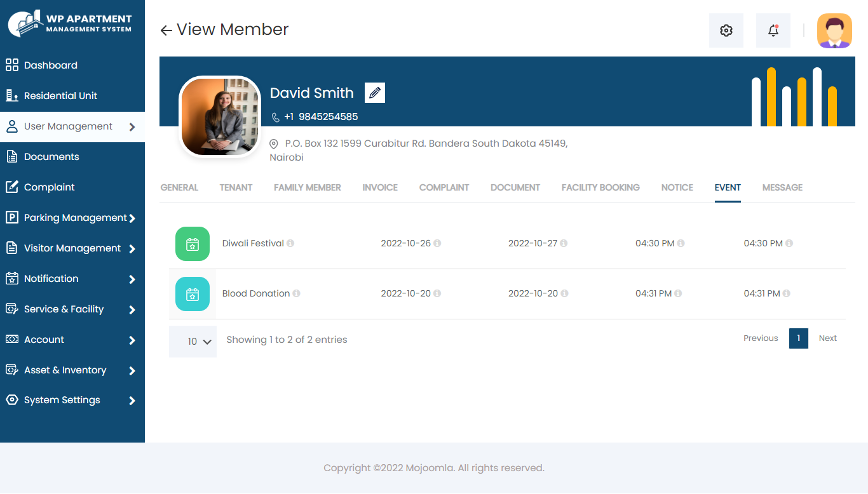Click David Smith's profile photo
This screenshot has height=494, width=868.
(x=220, y=117)
